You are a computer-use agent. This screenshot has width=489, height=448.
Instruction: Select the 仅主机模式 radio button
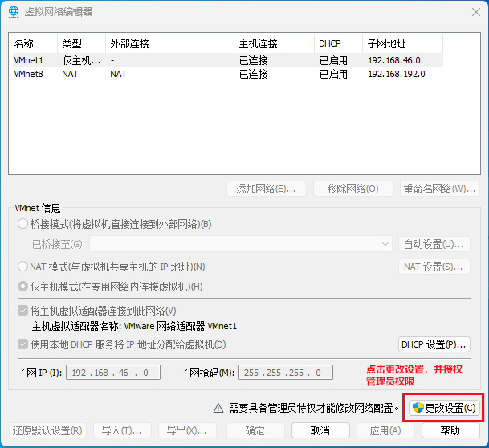coord(22,287)
